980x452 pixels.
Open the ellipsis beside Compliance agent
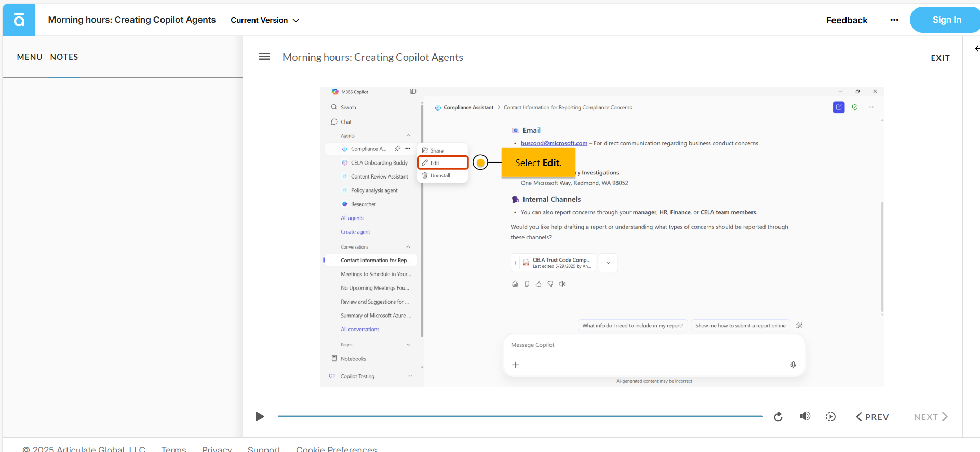click(408, 149)
